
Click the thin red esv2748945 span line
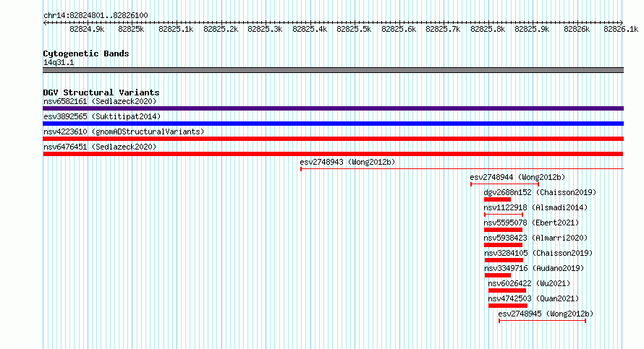tap(542, 321)
